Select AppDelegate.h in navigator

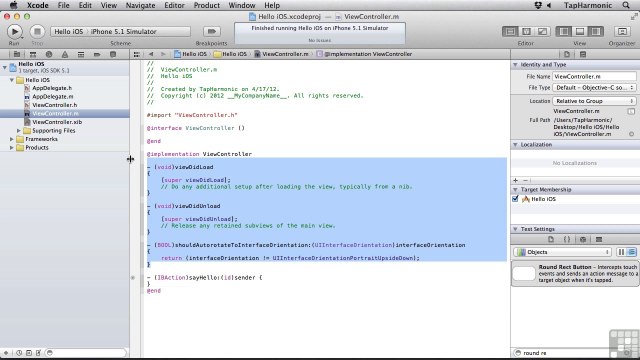pos(52,88)
